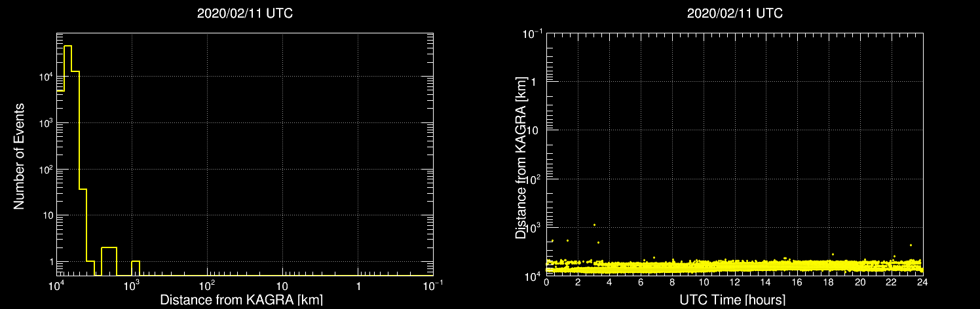Click the 2 tick on UTC Time axis
The height and width of the screenshot is (309, 980).
pos(578,282)
